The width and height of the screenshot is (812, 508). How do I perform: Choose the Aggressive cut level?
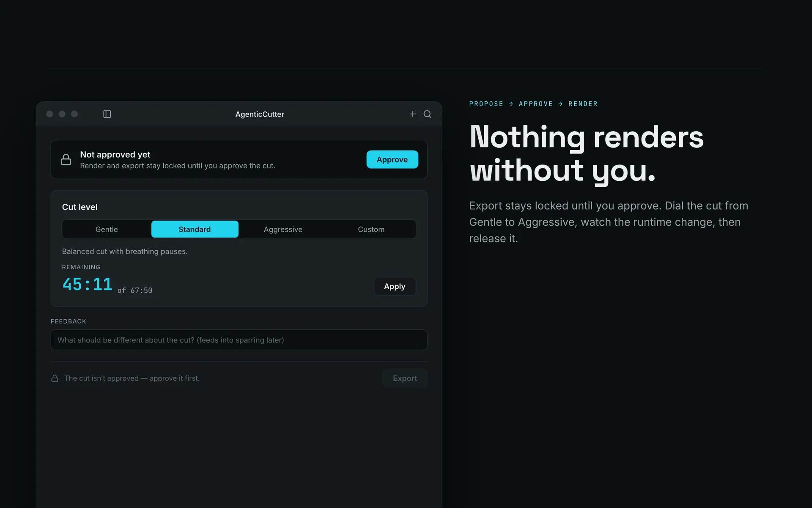click(x=283, y=229)
